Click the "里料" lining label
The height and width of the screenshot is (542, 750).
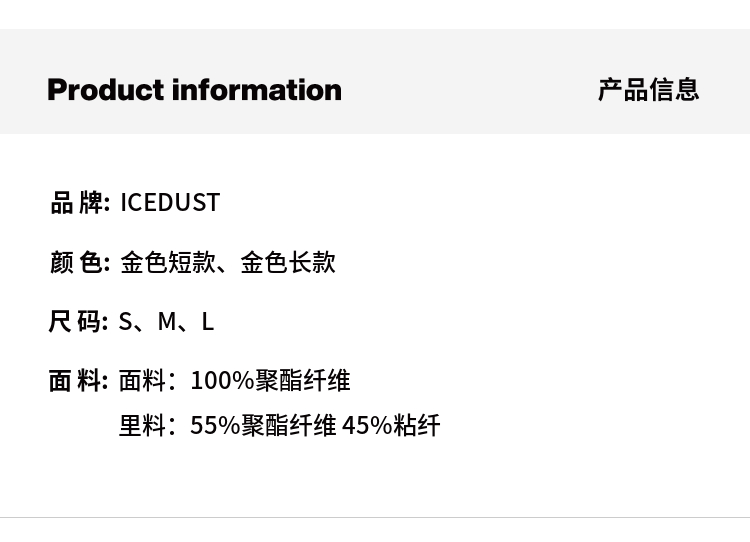(x=142, y=426)
